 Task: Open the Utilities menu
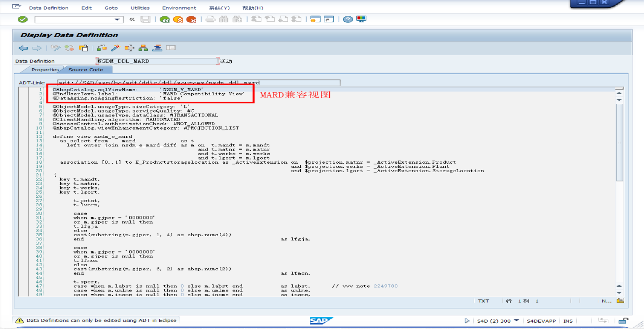(140, 8)
